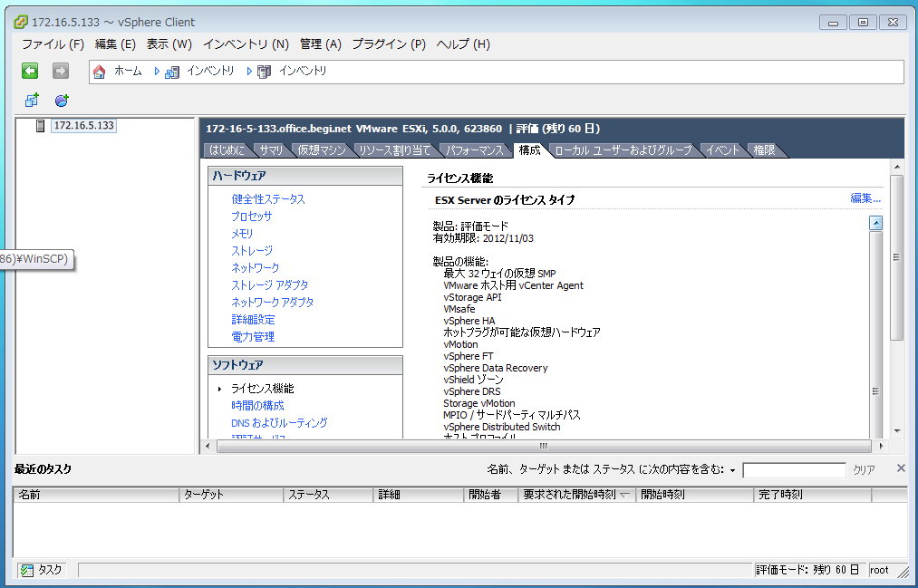Click the recent tasks filter text field
918x588 pixels.
(794, 470)
